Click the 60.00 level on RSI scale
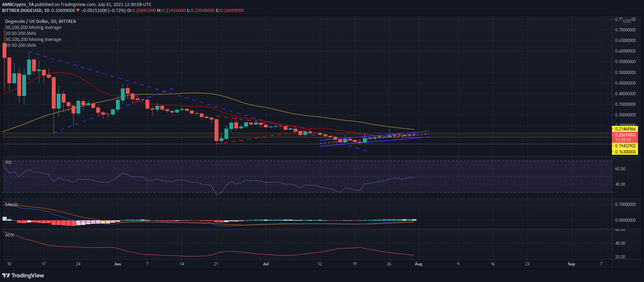 click(620, 169)
